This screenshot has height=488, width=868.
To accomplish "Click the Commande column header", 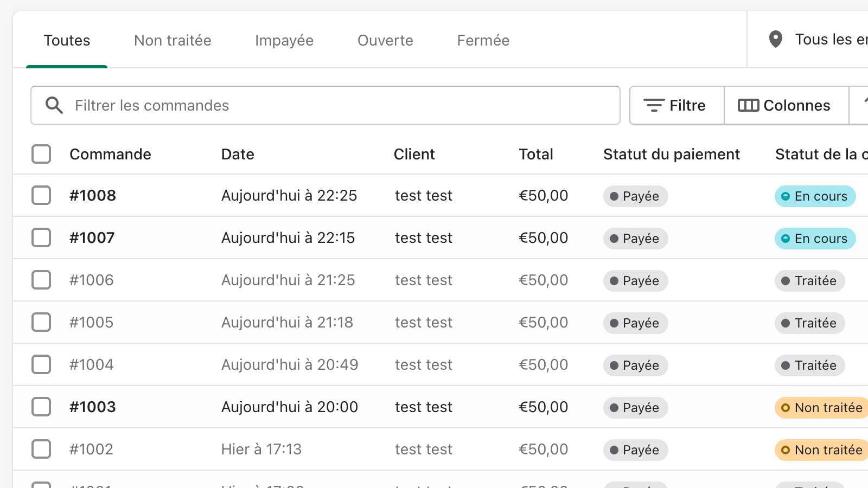I will click(110, 154).
